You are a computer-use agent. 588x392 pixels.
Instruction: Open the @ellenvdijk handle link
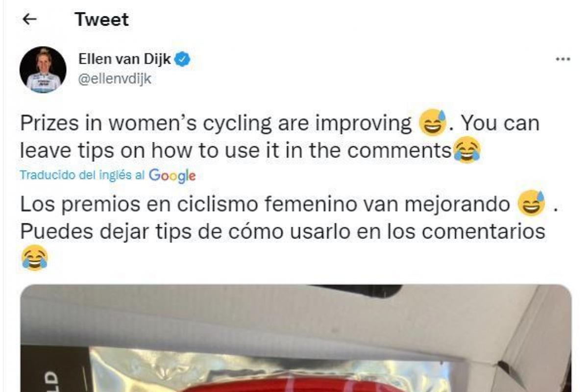[x=115, y=79]
